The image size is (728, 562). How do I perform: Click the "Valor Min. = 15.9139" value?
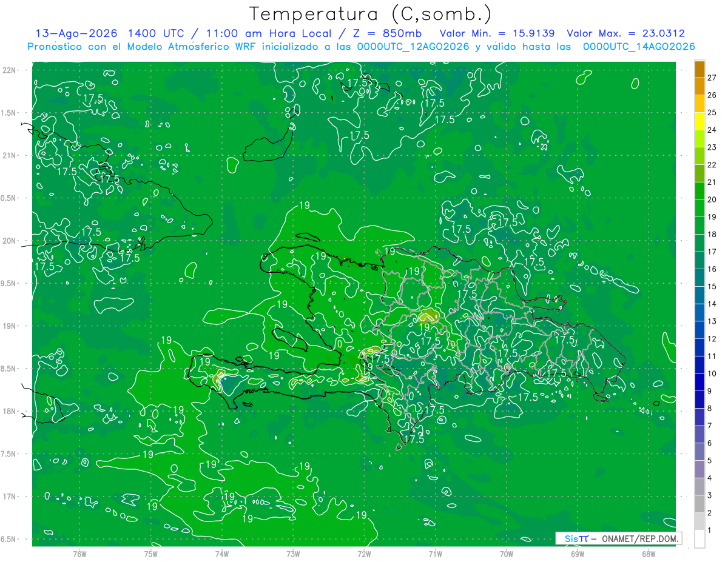tap(497, 33)
